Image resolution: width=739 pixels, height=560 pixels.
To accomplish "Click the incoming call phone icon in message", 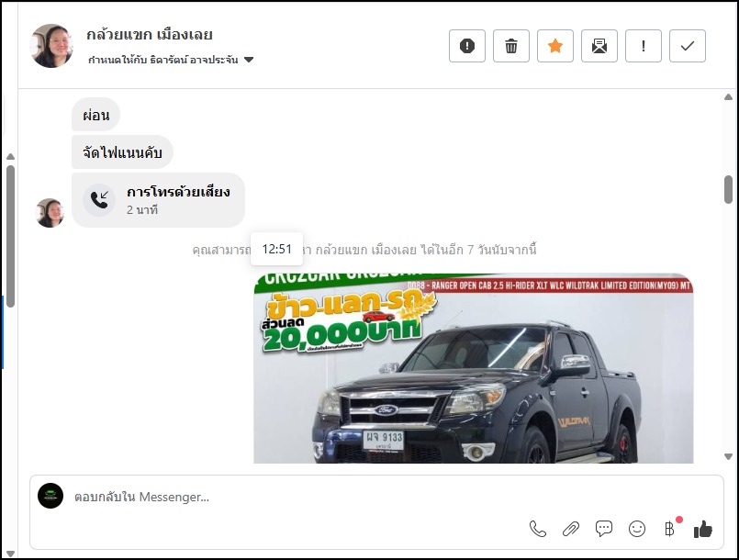I will [x=99, y=200].
